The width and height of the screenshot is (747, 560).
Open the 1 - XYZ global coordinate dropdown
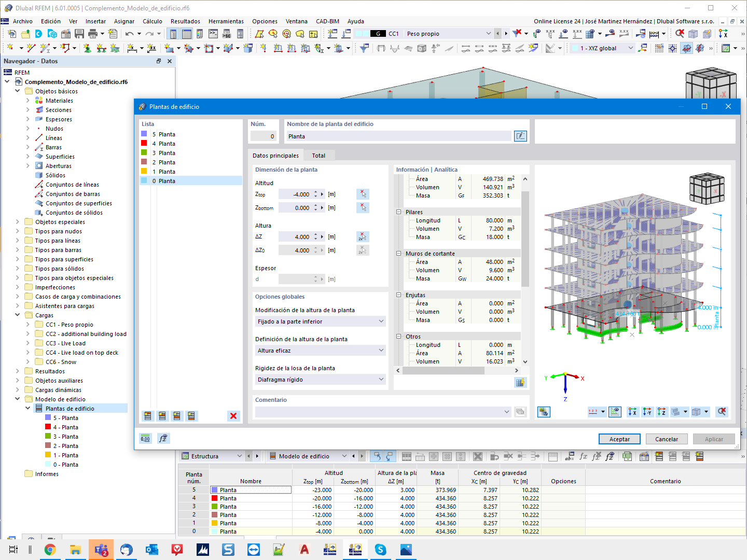tap(631, 48)
